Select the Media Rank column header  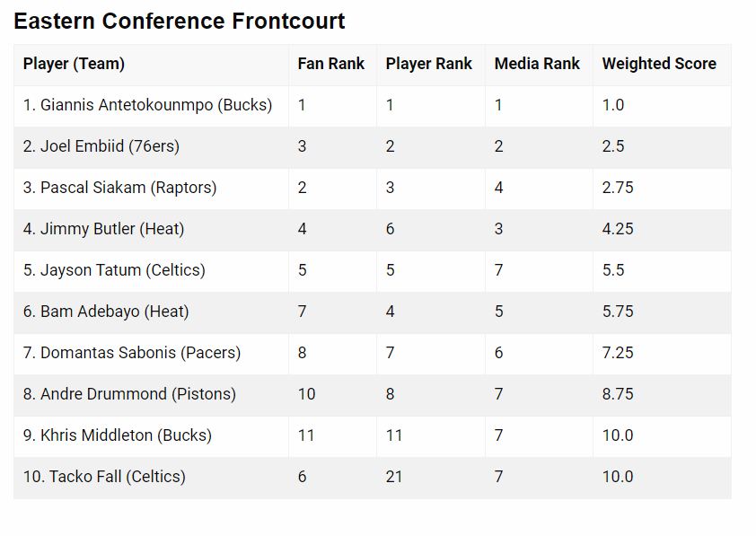tap(537, 64)
